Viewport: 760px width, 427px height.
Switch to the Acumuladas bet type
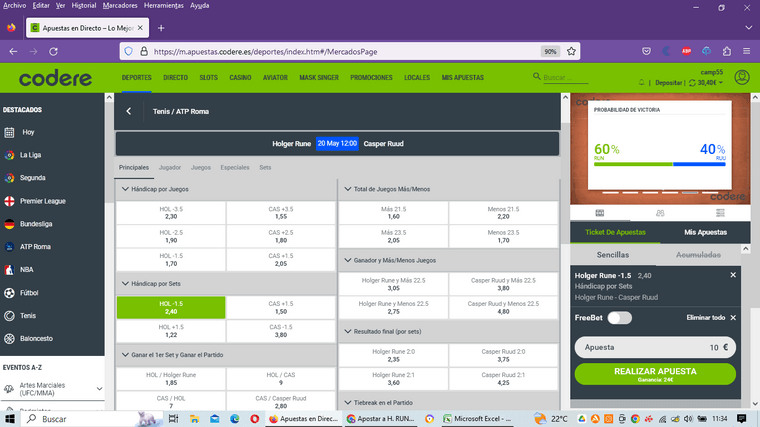(698, 255)
